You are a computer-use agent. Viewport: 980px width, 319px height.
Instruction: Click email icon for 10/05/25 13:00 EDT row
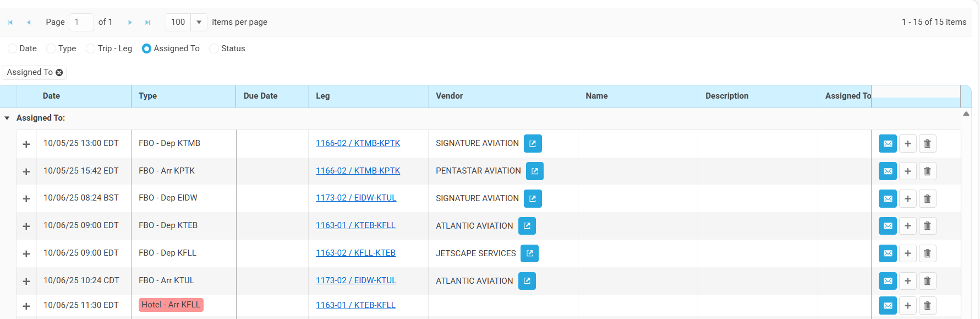[888, 144]
